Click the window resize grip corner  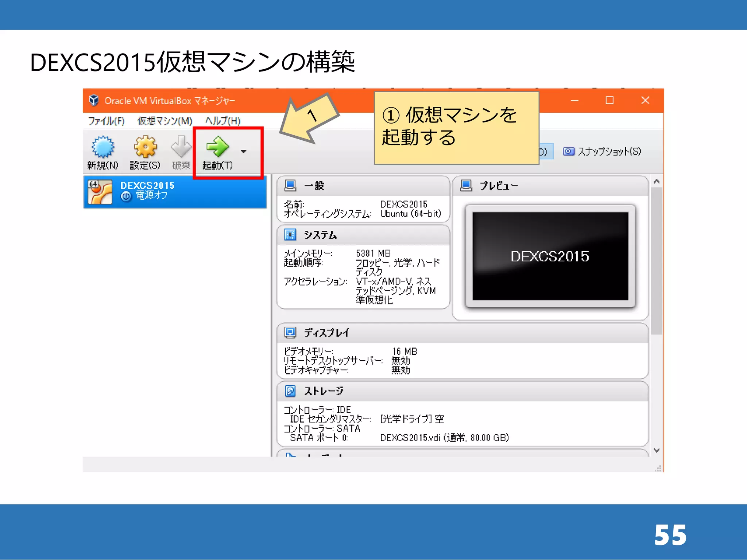pyautogui.click(x=658, y=469)
